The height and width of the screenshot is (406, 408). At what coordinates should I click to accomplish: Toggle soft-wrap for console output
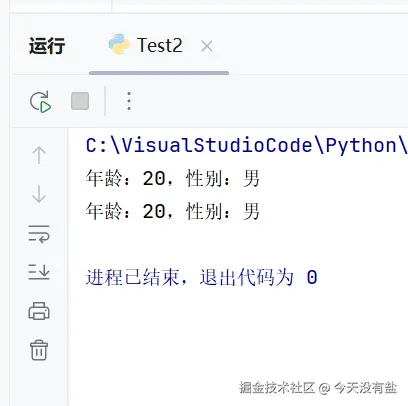(x=39, y=234)
